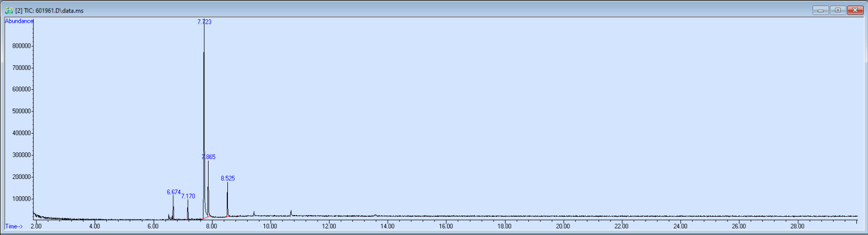This screenshot has width=868, height=235.
Task: Click the 100000 abundance tick label
Action: (22, 199)
